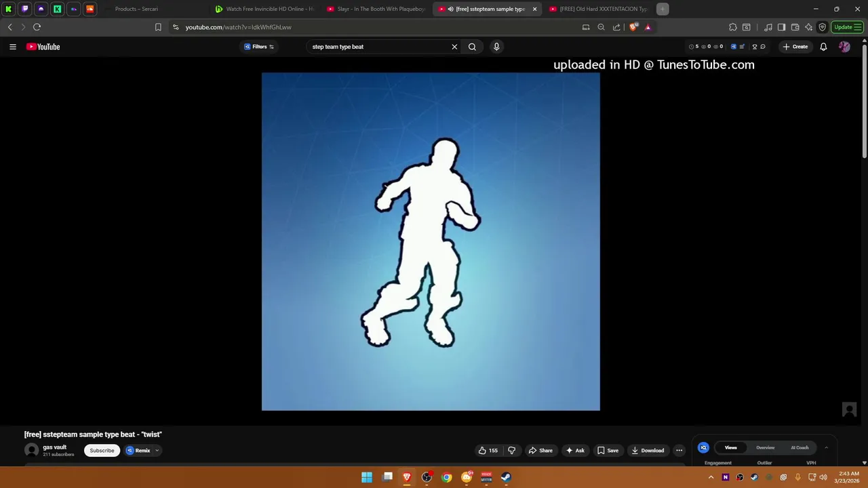
Task: Close the current sstepteam sample tab
Action: (x=534, y=9)
